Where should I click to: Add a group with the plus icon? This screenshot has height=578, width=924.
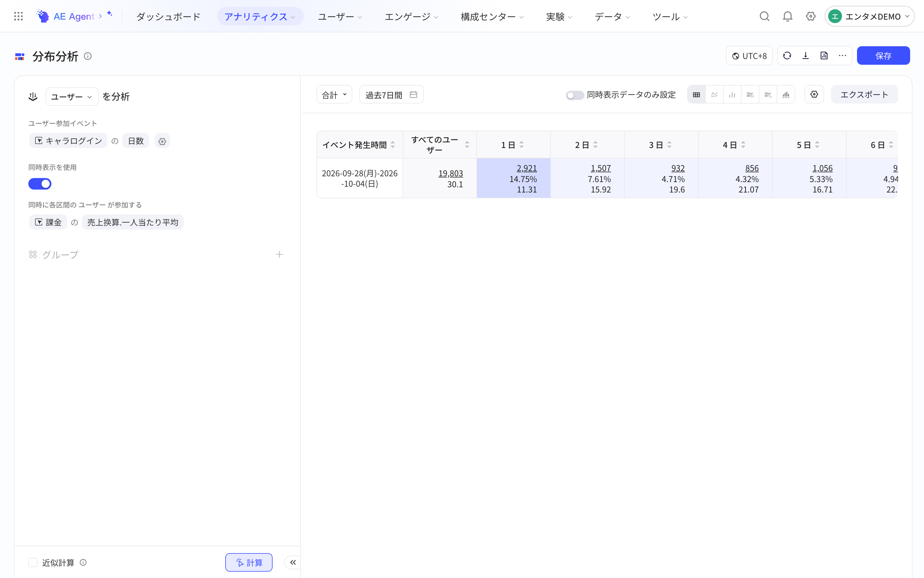pos(280,255)
